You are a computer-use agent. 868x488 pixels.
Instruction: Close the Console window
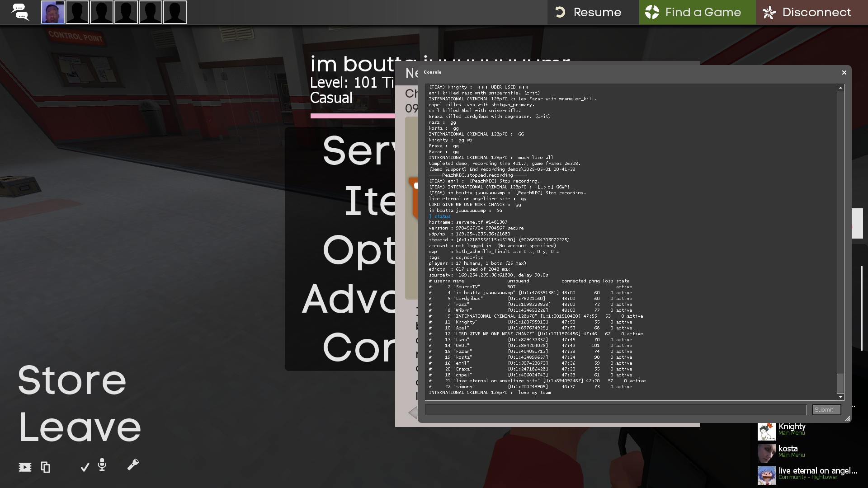coord(844,73)
